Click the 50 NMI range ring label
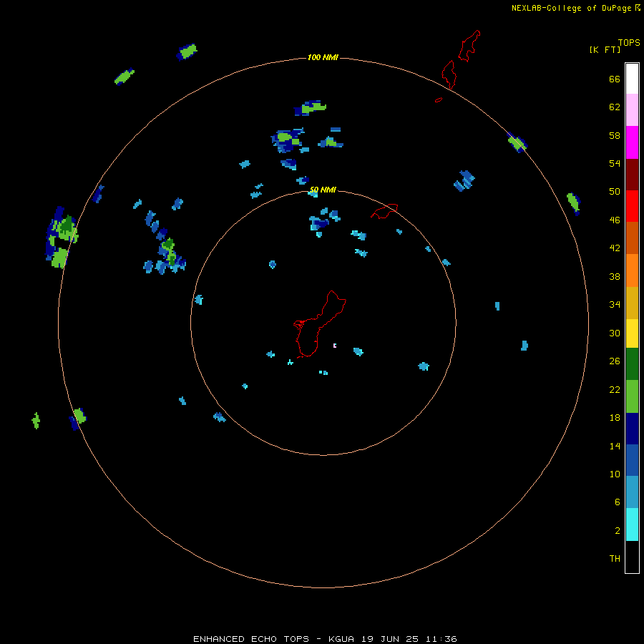The width and height of the screenshot is (644, 644). pyautogui.click(x=323, y=190)
